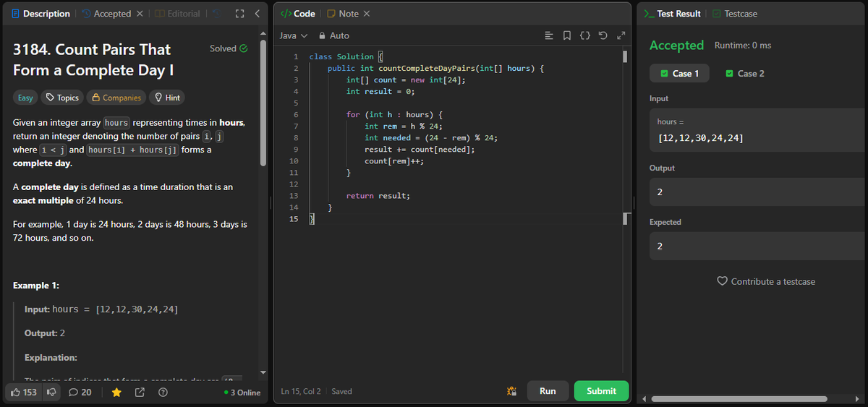Click the bookmark icon in editor toolbar
The height and width of the screenshot is (407, 868).
pos(566,35)
